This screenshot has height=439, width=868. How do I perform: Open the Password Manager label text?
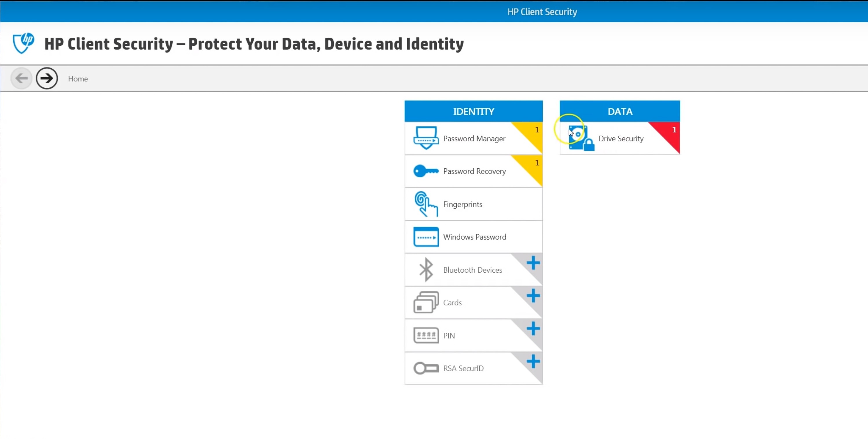tap(474, 139)
